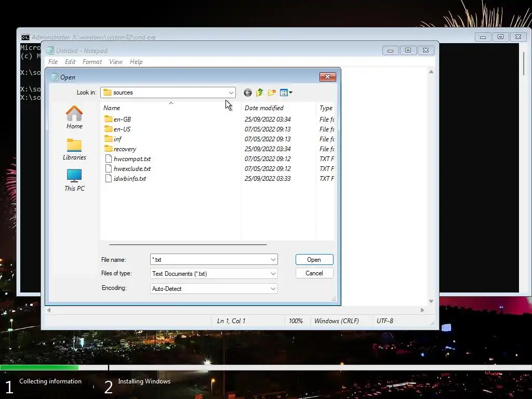Select the hwcompat.txt file icon
The image size is (532, 399).
coord(108,158)
